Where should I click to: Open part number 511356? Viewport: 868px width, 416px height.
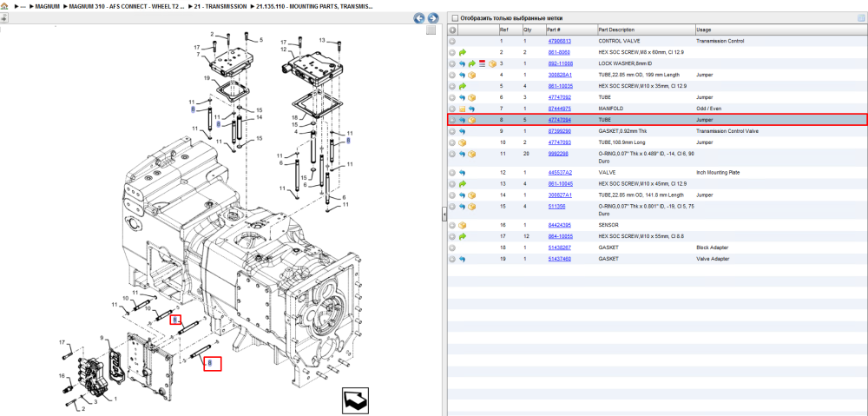pyautogui.click(x=556, y=206)
